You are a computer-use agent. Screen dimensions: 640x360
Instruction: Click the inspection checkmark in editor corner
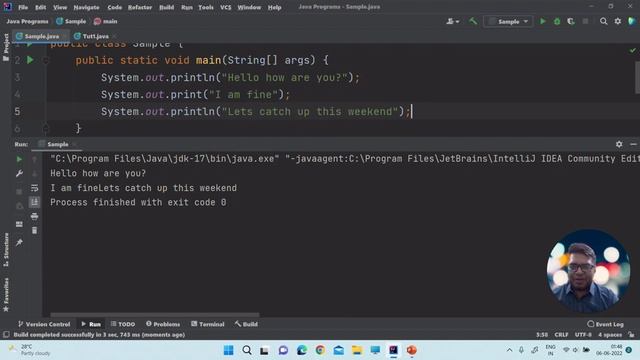tap(632, 50)
